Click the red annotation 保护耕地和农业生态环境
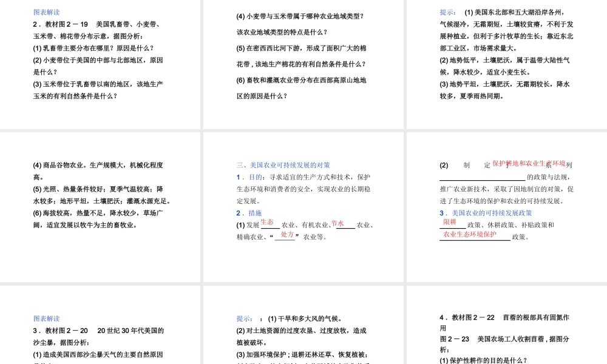Viewport: 607px width, 364px height. point(527,164)
